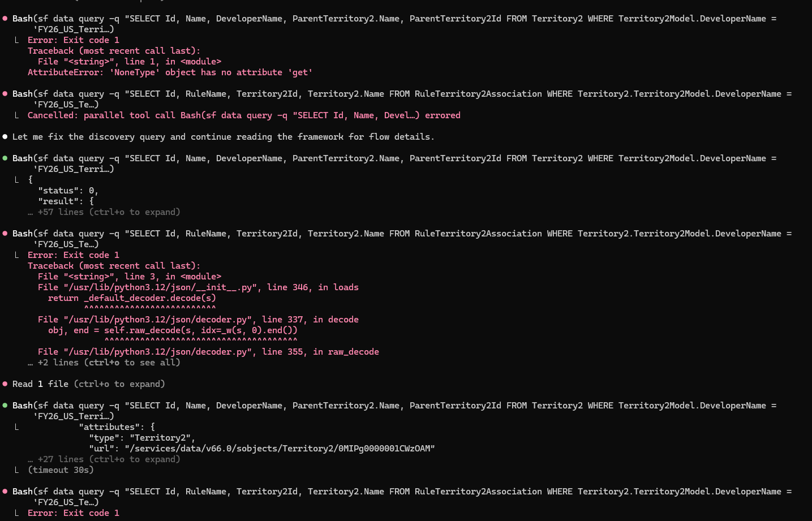Click the decoder.py line 337 in decode entry
The width and height of the screenshot is (812, 521).
198,320
